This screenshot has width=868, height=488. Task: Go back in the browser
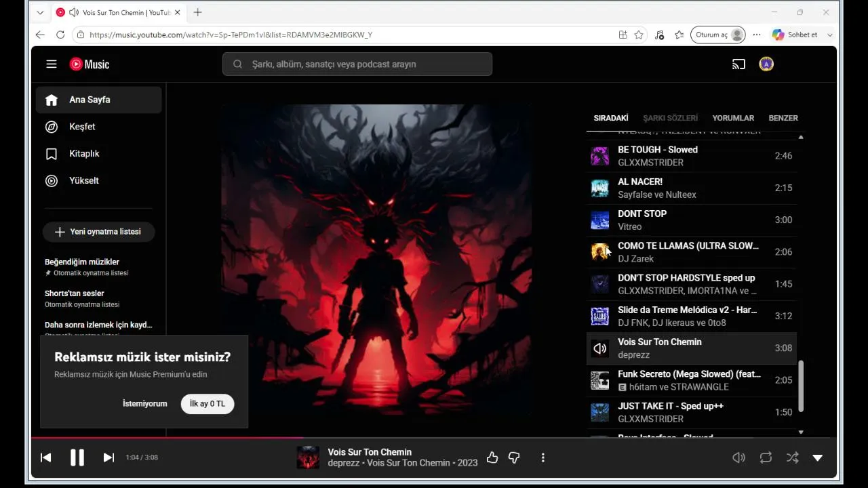(40, 35)
